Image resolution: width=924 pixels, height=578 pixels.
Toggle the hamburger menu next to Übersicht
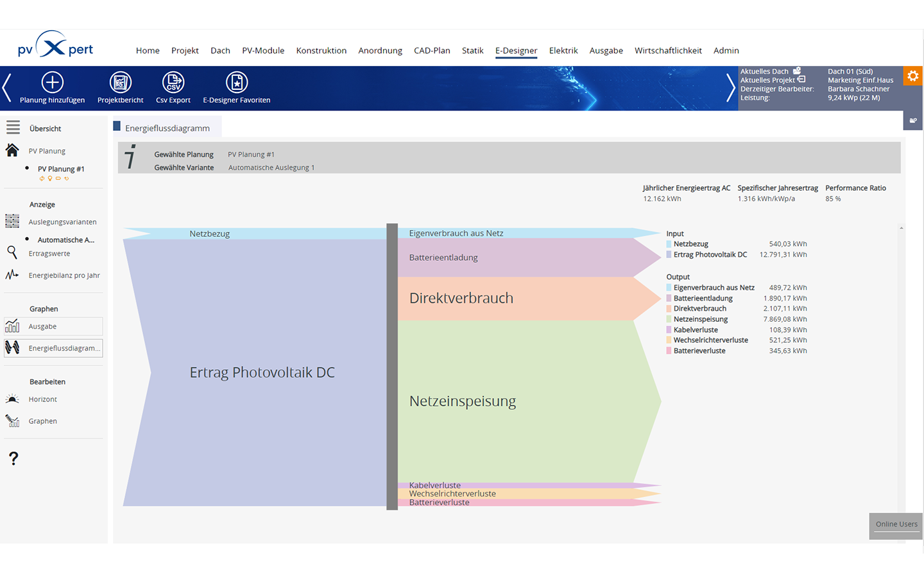click(13, 128)
